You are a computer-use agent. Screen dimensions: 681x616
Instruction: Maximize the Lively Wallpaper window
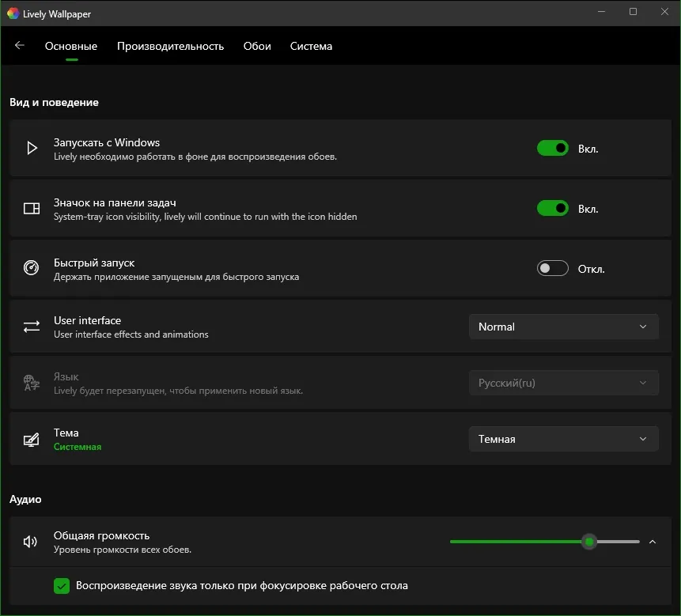pos(634,12)
